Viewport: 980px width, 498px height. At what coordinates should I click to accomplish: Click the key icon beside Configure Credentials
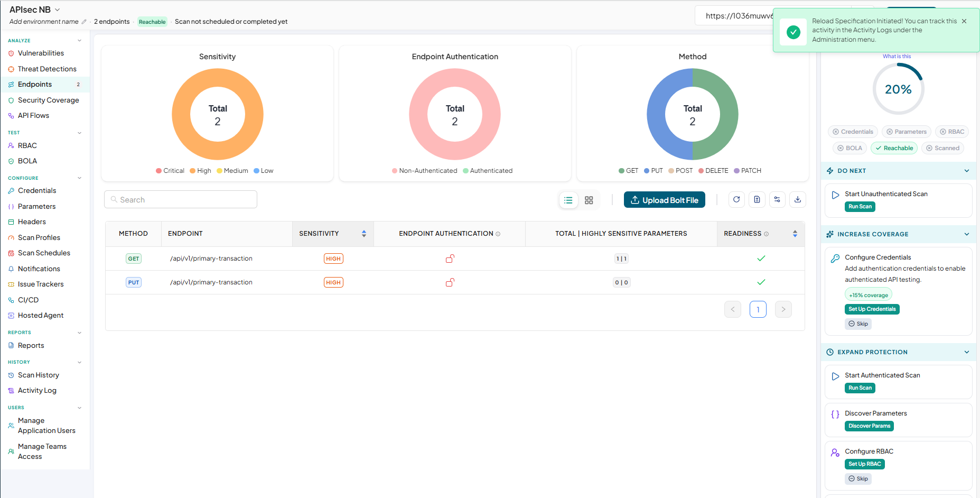click(x=835, y=259)
